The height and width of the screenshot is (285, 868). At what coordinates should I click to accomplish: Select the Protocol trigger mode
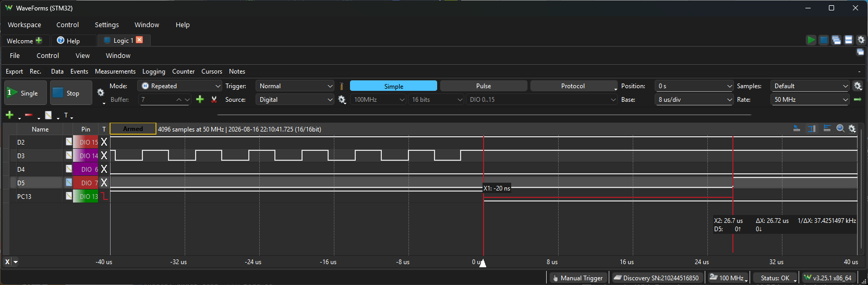[x=573, y=86]
